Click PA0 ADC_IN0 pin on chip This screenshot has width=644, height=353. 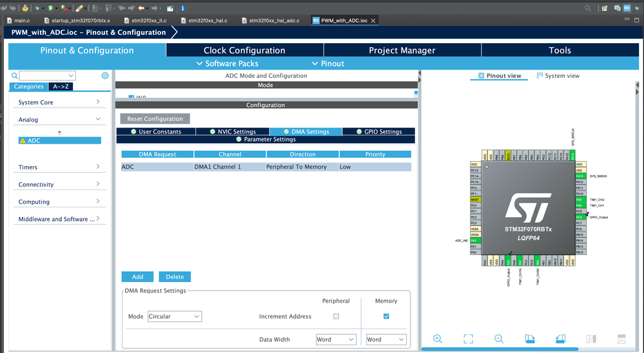(x=475, y=240)
